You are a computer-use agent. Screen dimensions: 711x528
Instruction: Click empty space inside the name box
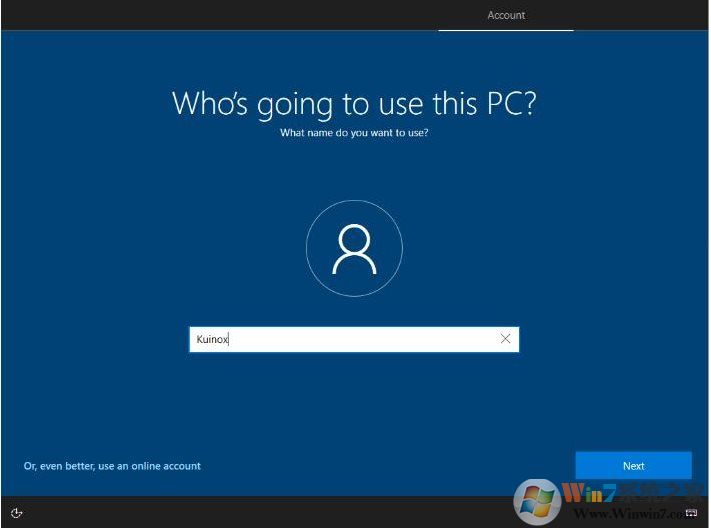pyautogui.click(x=380, y=339)
